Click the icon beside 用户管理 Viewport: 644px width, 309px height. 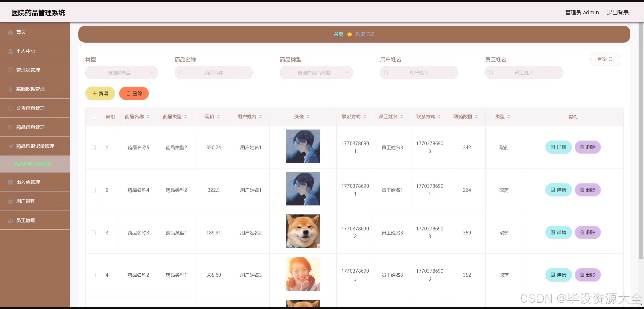11,201
